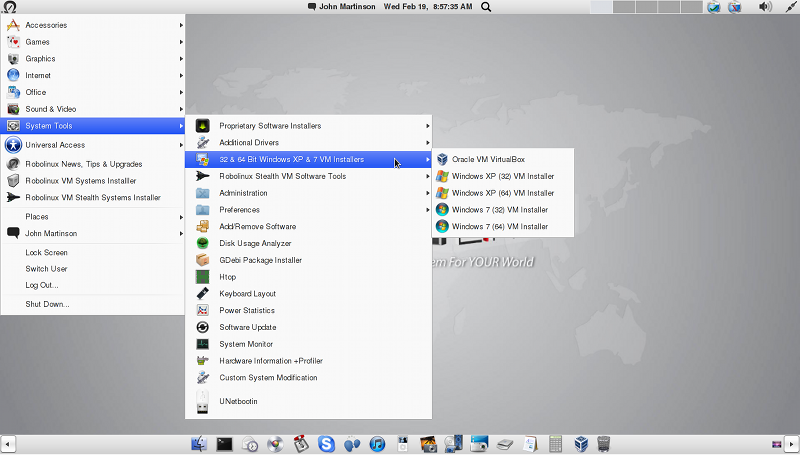800x455 pixels.
Task: Open the Skype dock icon
Action: [x=327, y=444]
